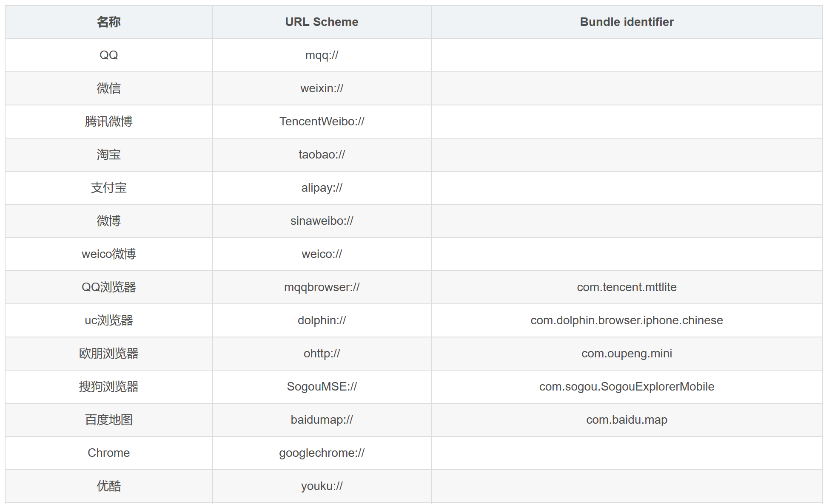
Task: Click the Bundle identifier header cell
Action: [627, 22]
